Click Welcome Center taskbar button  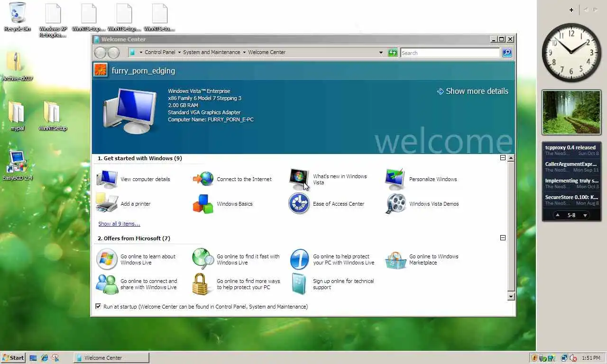pos(111,358)
